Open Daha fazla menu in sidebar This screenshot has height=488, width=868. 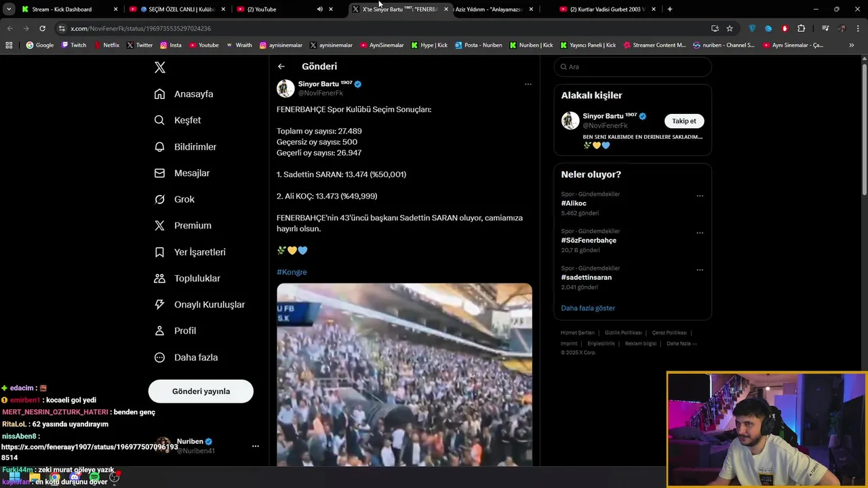click(x=186, y=357)
